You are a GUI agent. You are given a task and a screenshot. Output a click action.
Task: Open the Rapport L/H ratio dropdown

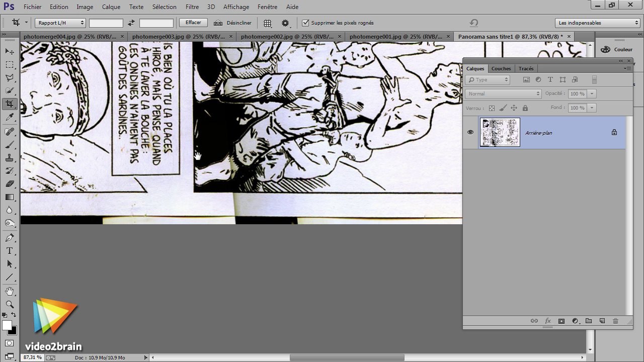coord(60,23)
